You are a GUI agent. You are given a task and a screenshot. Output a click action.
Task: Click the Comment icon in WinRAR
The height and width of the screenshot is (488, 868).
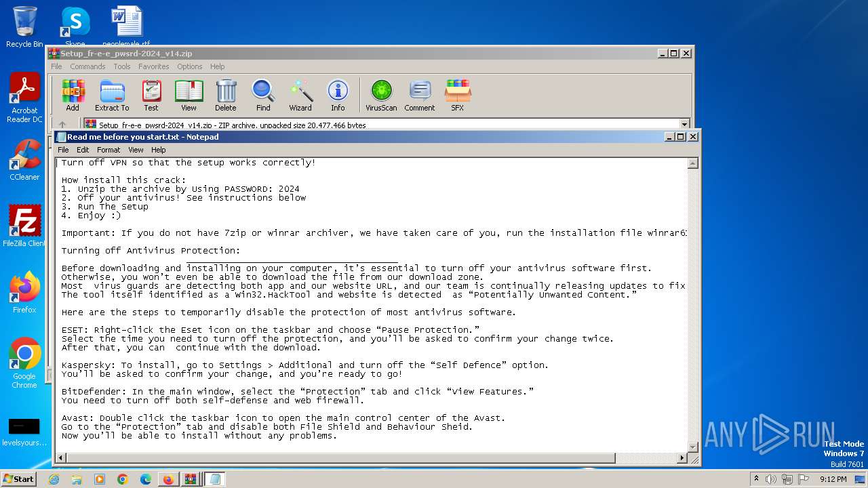420,95
